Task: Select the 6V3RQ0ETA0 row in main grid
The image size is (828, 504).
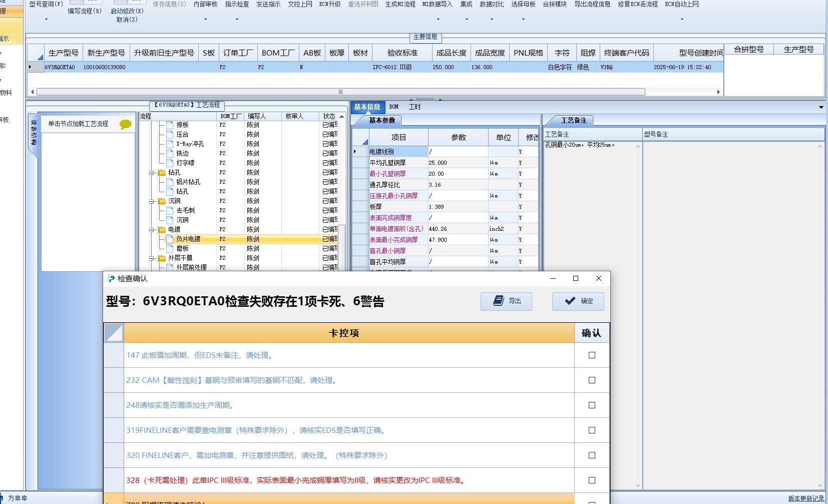Action: click(x=375, y=67)
